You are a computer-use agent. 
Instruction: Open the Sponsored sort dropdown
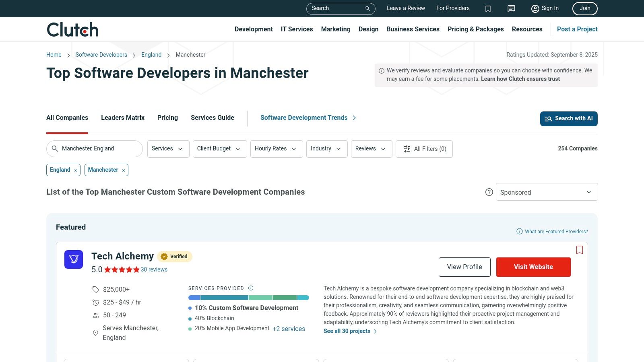pyautogui.click(x=547, y=192)
